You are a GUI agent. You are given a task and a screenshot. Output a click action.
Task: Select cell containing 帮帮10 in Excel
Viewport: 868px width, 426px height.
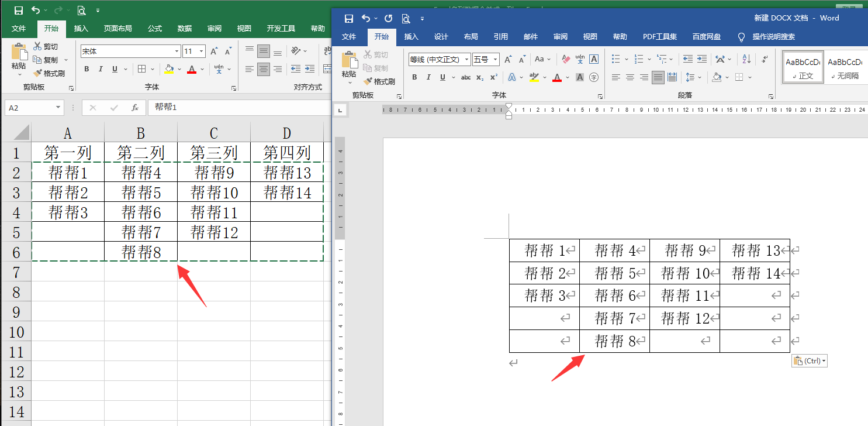click(214, 192)
